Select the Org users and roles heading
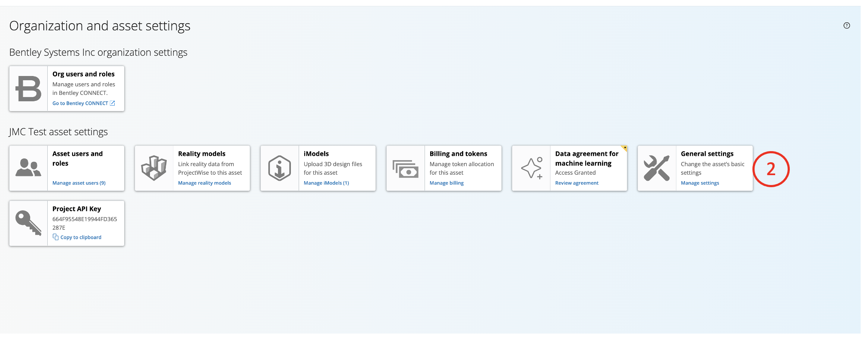Viewport: 868px width, 340px height. click(83, 74)
